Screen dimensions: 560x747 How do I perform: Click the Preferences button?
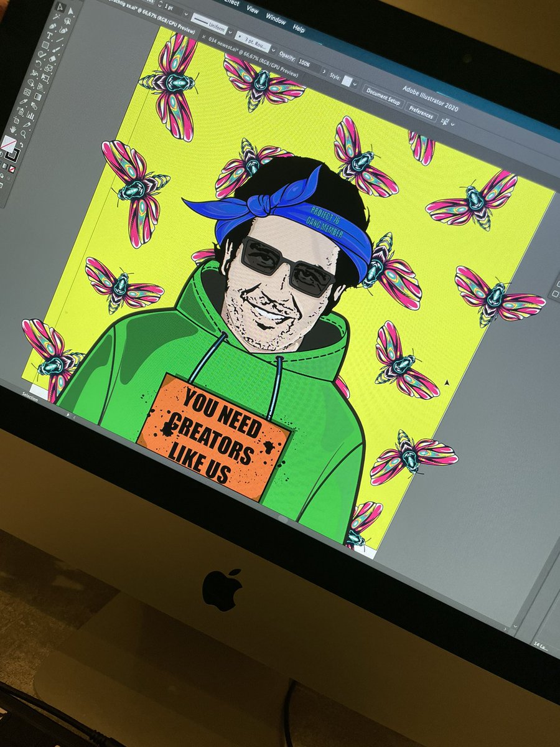pyautogui.click(x=421, y=113)
